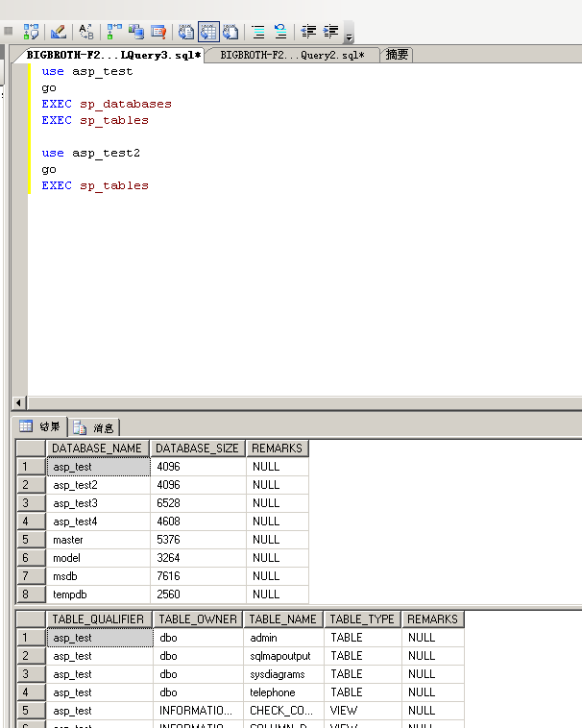The width and height of the screenshot is (582, 728).
Task: Select corner cell of databases grid
Action: (x=31, y=448)
